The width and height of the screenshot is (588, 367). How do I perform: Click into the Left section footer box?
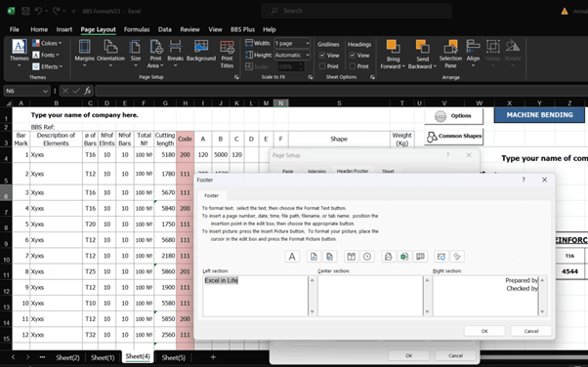point(256,296)
